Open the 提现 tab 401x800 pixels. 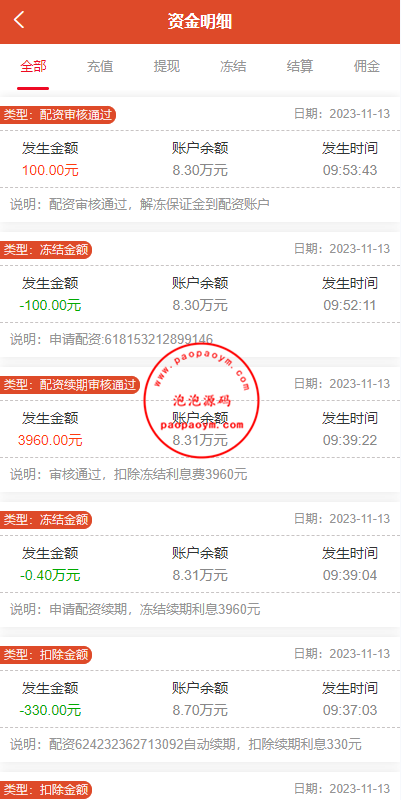point(167,66)
